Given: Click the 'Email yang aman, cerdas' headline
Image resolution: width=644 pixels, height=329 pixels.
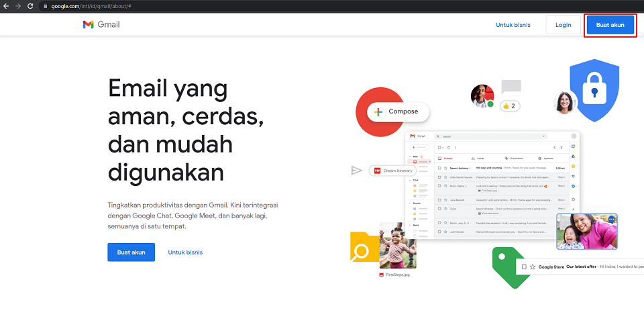Looking at the screenshot, I should [x=186, y=130].
